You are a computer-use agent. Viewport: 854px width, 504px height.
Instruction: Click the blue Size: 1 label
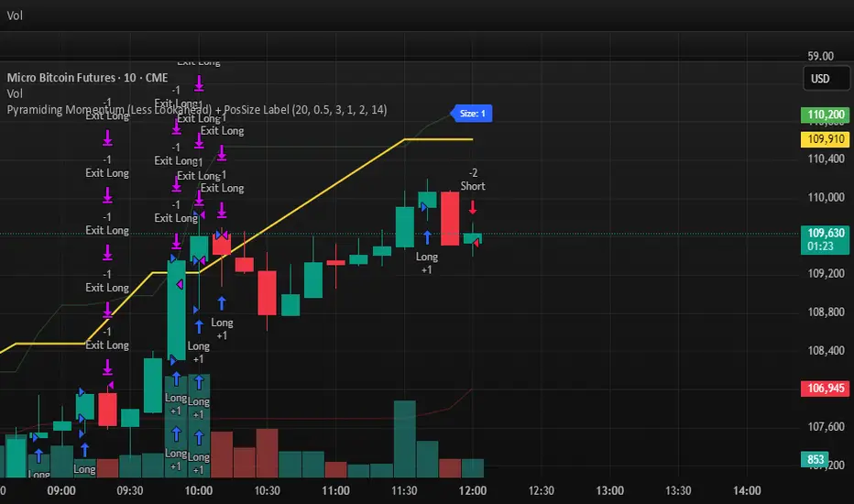[472, 114]
